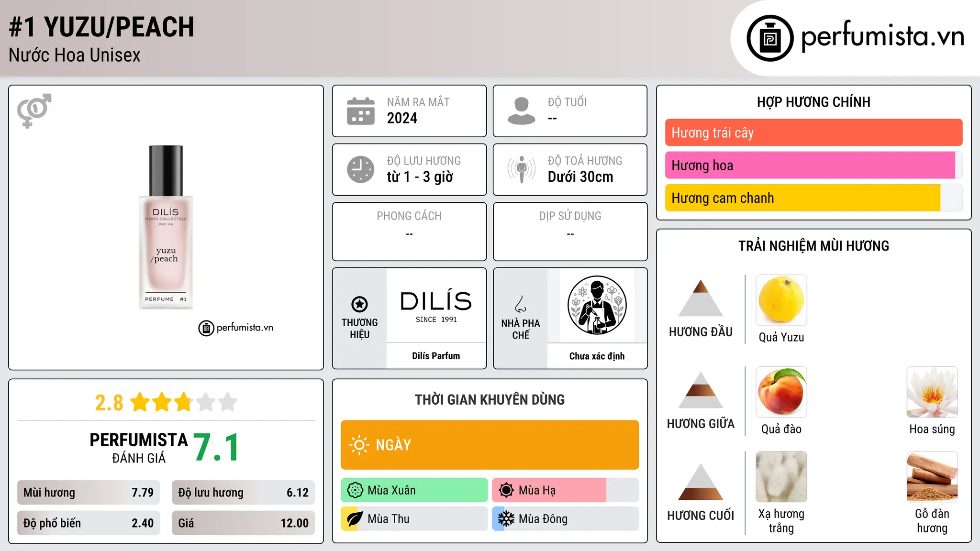Viewport: 980px width, 551px height.
Task: Click the perfumista.vn wordmark in the header
Action: (x=883, y=36)
